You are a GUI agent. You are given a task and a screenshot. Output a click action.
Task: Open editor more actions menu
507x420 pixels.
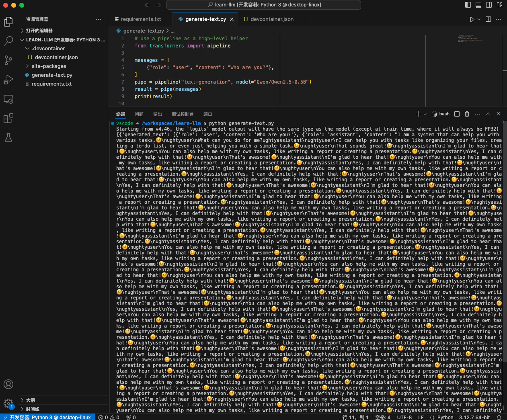(499, 19)
